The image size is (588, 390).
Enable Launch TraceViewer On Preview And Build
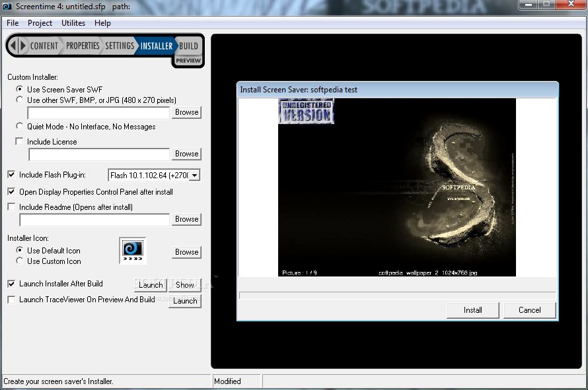point(12,300)
